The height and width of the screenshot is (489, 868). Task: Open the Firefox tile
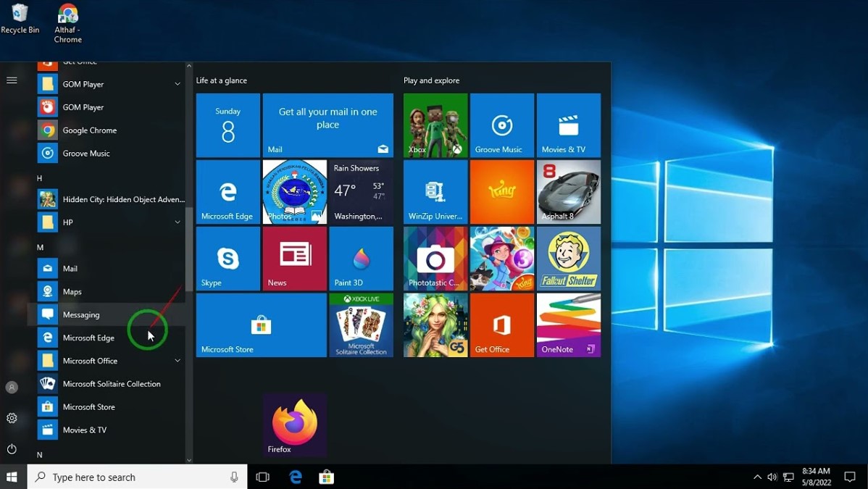[294, 425]
